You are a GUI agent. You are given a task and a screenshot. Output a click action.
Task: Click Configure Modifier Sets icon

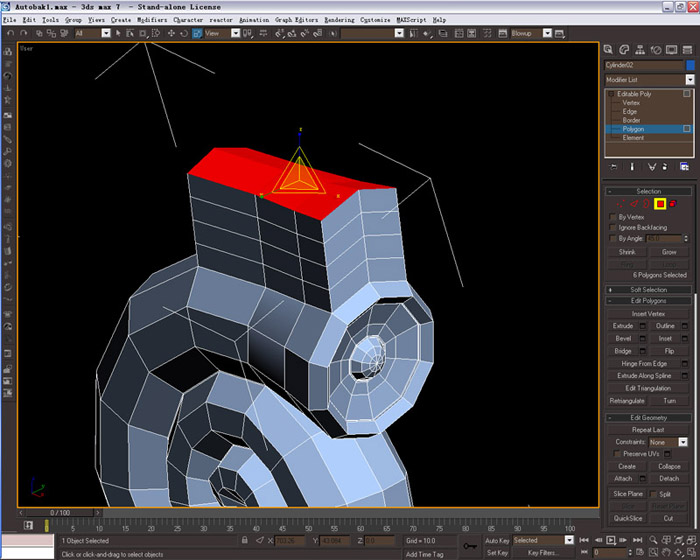684,167
